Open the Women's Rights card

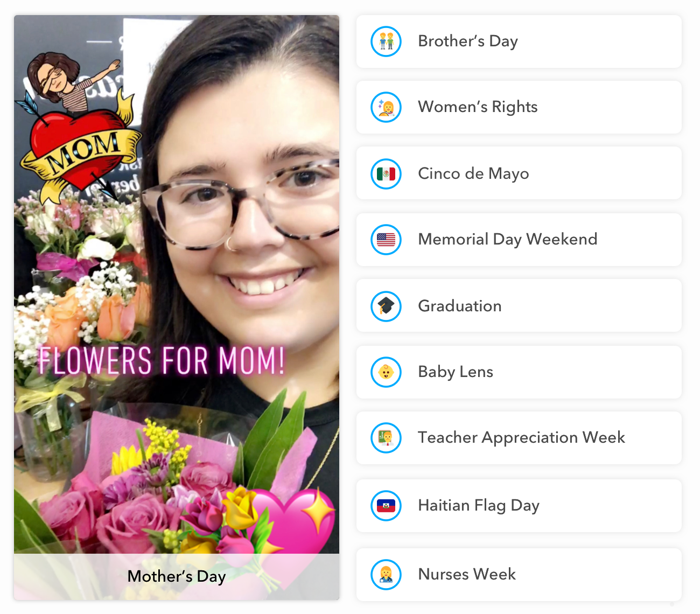coord(519,107)
